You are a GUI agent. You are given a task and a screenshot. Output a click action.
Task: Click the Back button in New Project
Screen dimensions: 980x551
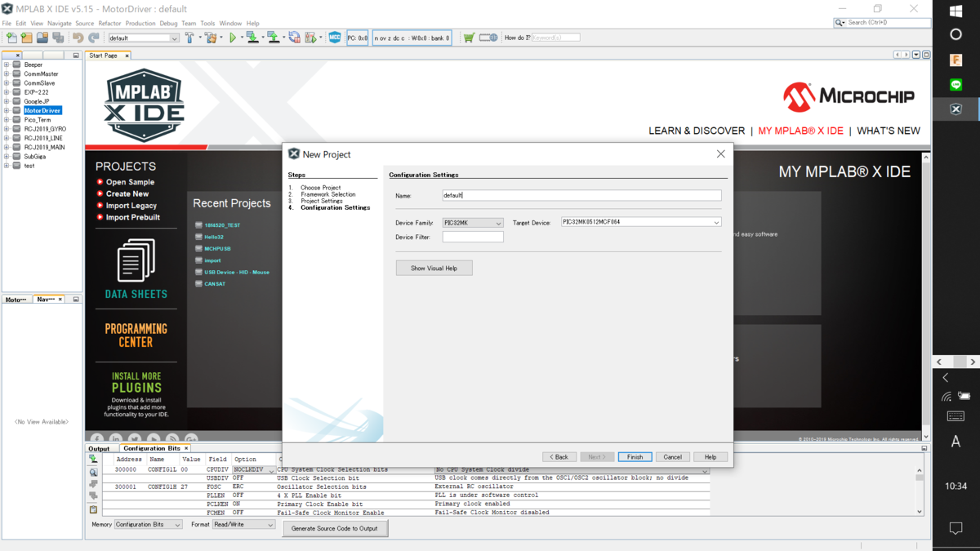559,457
